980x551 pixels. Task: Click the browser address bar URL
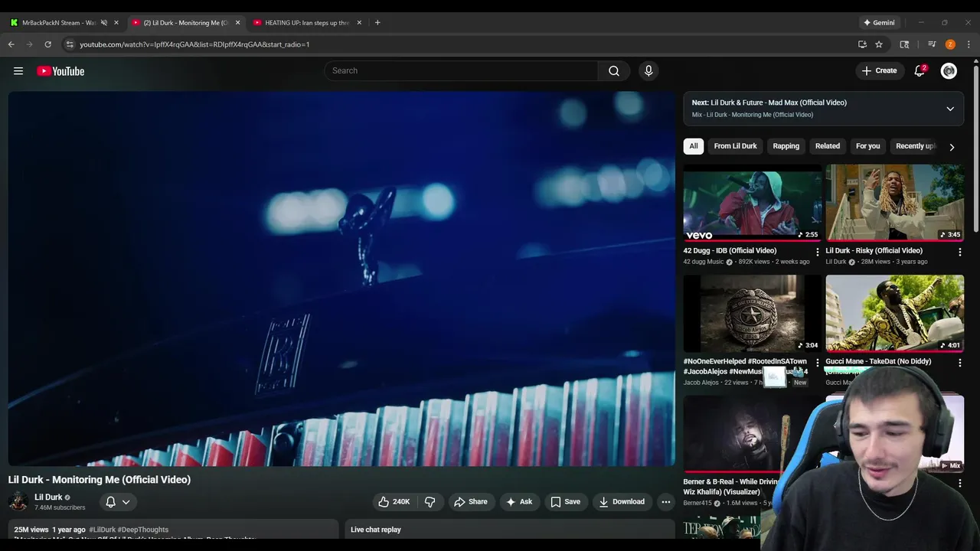coord(194,44)
